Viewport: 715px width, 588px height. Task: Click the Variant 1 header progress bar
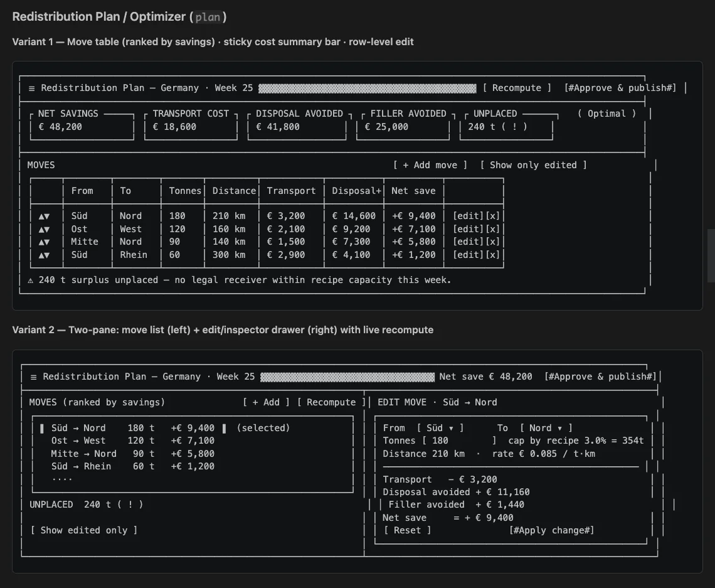[x=367, y=88]
